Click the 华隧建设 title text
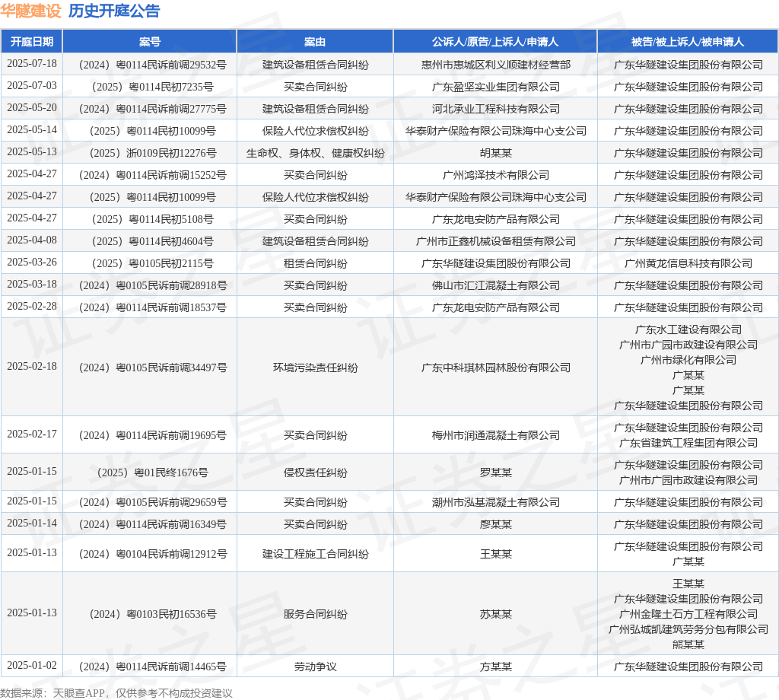Image resolution: width=779 pixels, height=700 pixels. pyautogui.click(x=30, y=11)
